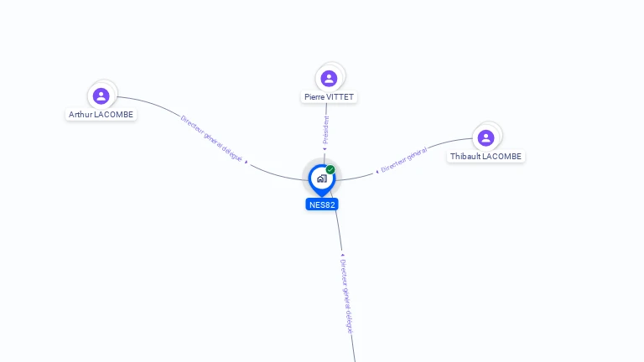Click the connector line running down below NES82
644x362 pixels.
pos(339,228)
